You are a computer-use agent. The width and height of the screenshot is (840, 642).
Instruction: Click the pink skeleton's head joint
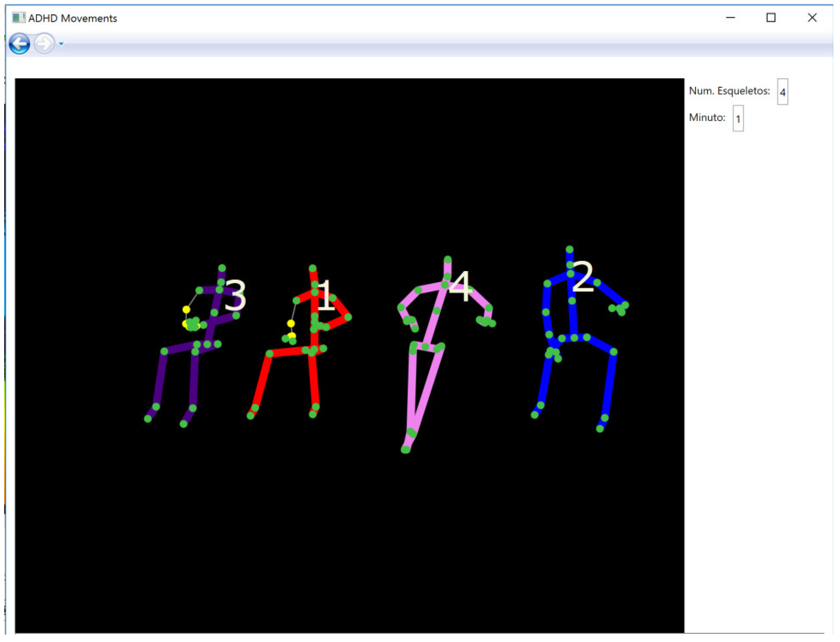coord(448,259)
